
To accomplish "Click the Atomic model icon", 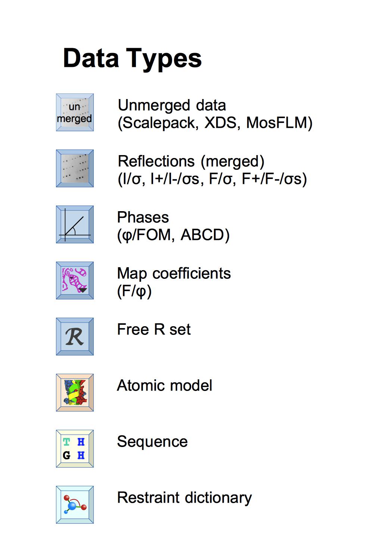I will tap(75, 392).
